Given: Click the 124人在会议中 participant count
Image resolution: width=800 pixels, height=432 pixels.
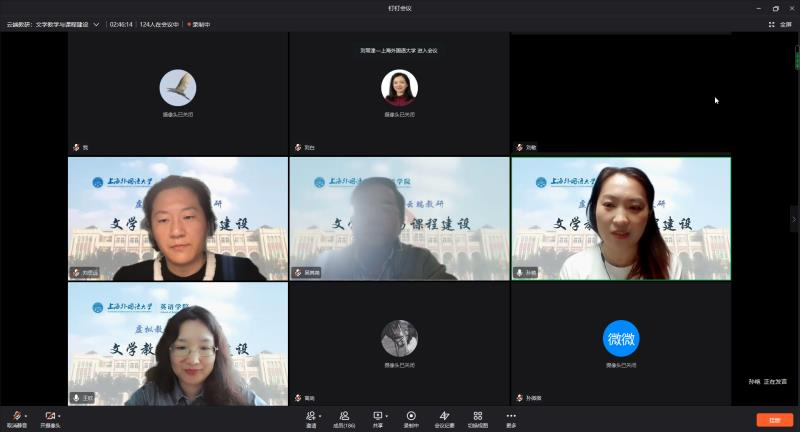Looking at the screenshot, I should pos(159,24).
